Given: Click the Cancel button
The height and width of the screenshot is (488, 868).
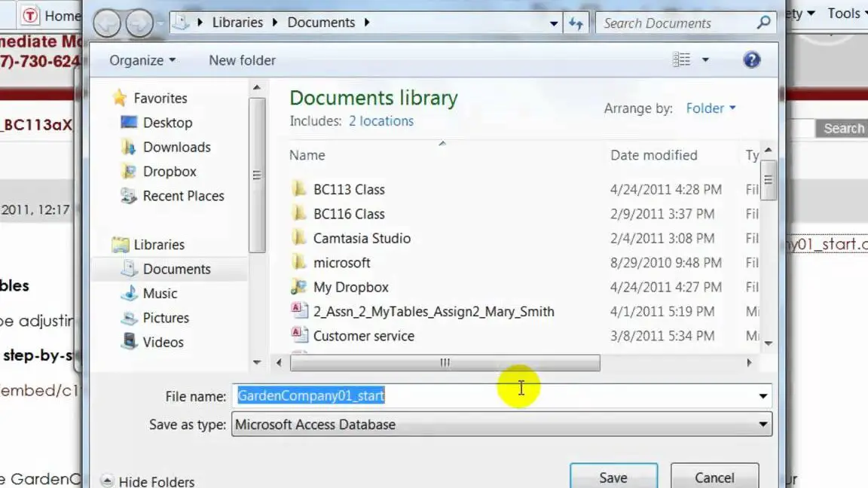Looking at the screenshot, I should click(714, 477).
